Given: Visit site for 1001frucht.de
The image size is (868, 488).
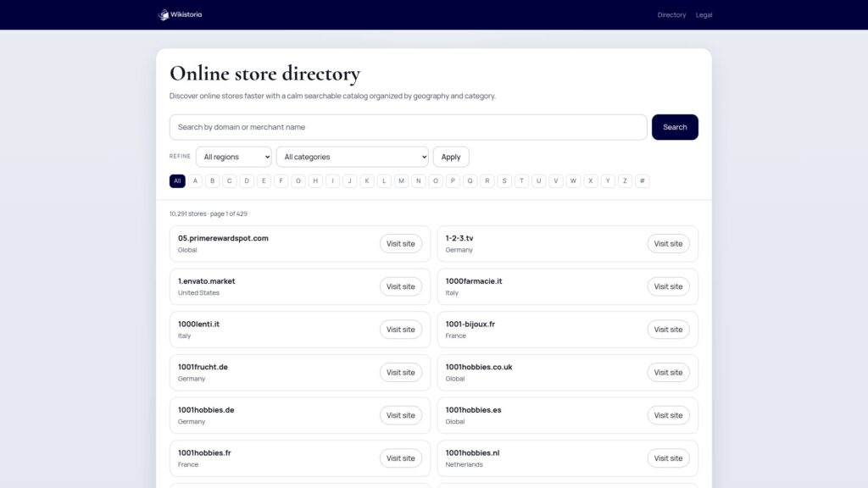Looking at the screenshot, I should tap(400, 373).
